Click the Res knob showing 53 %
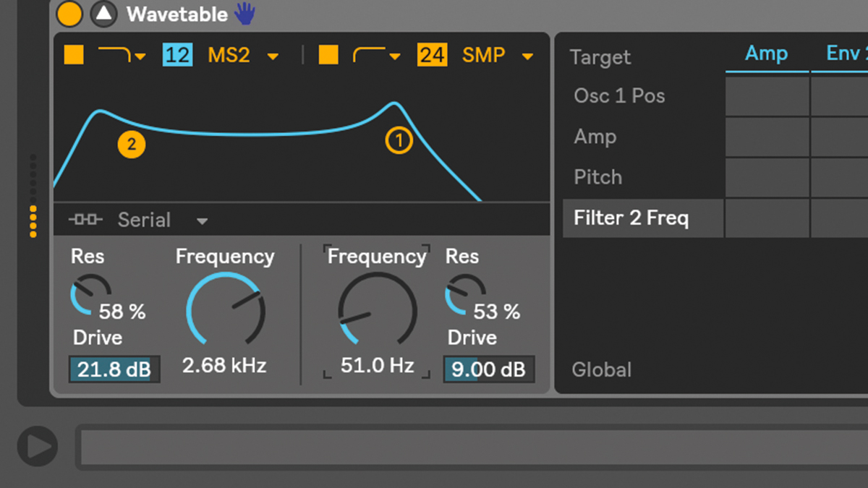Image resolution: width=868 pixels, height=488 pixels. [464, 296]
